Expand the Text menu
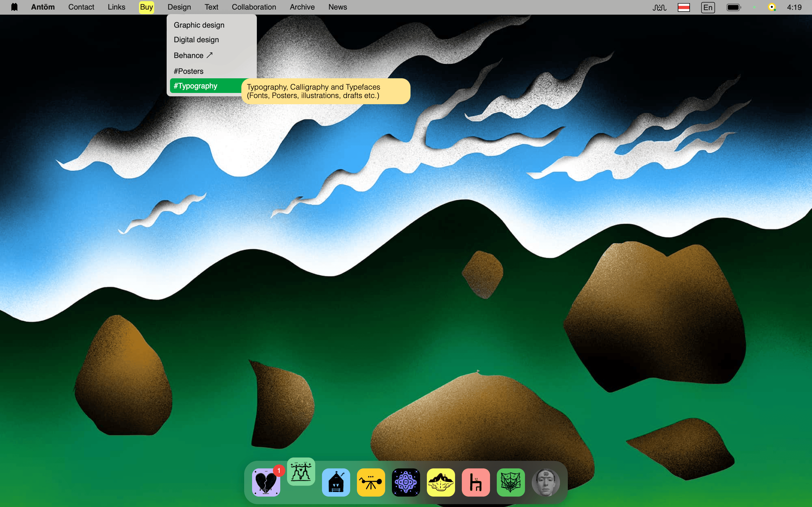This screenshot has height=507, width=812. click(211, 7)
